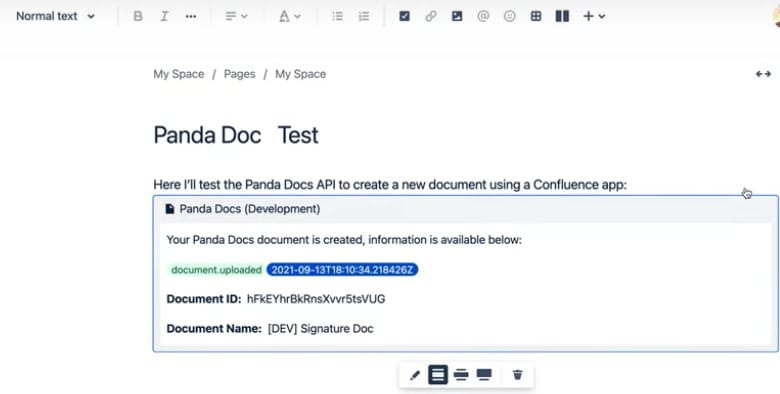
Task: Go to My Space breadcrumb root
Action: (x=179, y=74)
